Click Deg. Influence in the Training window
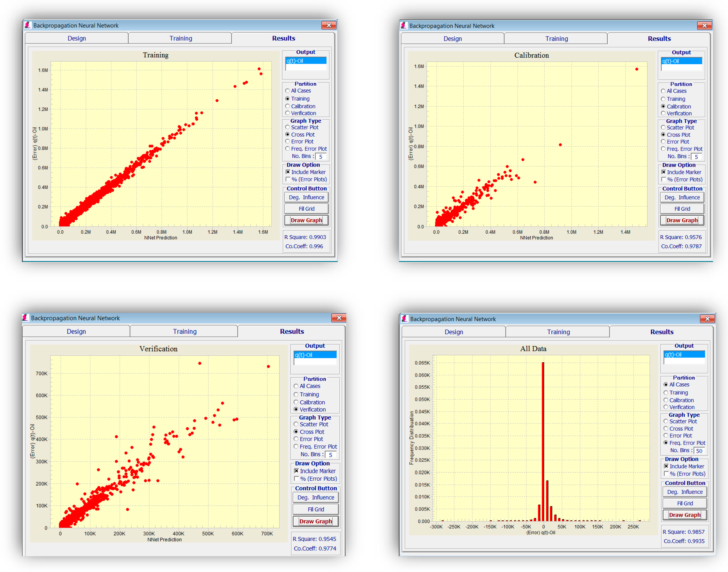Image resolution: width=728 pixels, height=572 pixels. pyautogui.click(x=307, y=197)
